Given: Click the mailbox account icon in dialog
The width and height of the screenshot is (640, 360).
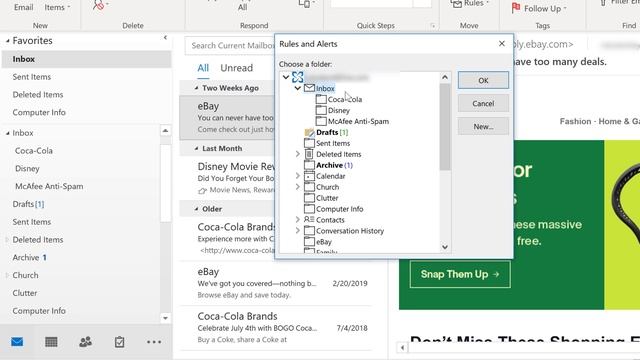Looking at the screenshot, I should click(298, 77).
